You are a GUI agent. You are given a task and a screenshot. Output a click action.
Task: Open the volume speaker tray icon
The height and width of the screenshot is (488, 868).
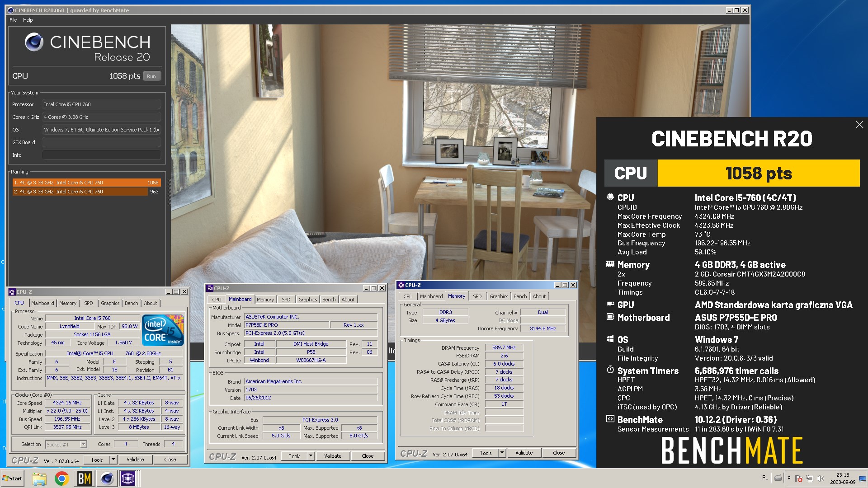coord(821,478)
